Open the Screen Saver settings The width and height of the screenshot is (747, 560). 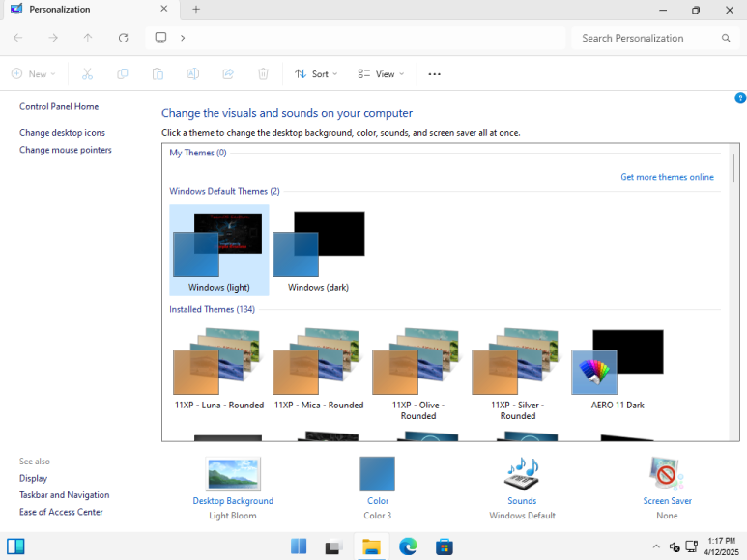[667, 489]
